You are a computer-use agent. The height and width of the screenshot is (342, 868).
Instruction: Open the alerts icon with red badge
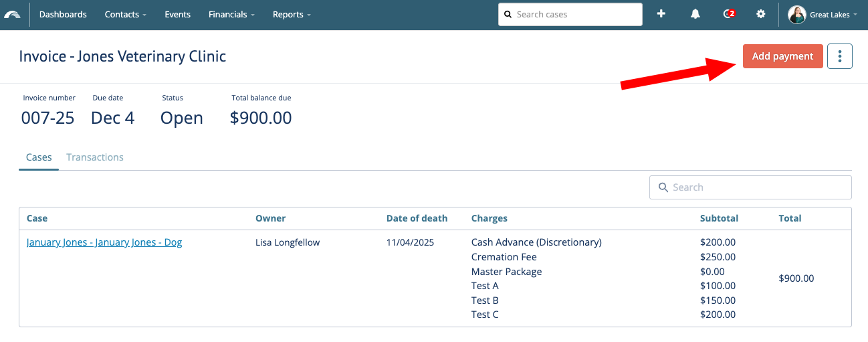(x=729, y=14)
